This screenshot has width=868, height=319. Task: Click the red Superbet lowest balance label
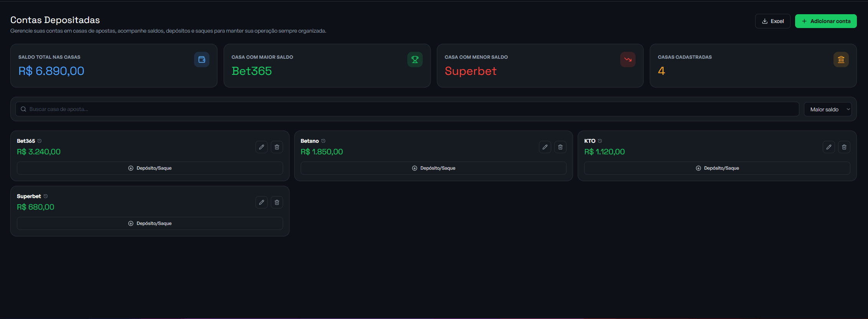point(471,71)
